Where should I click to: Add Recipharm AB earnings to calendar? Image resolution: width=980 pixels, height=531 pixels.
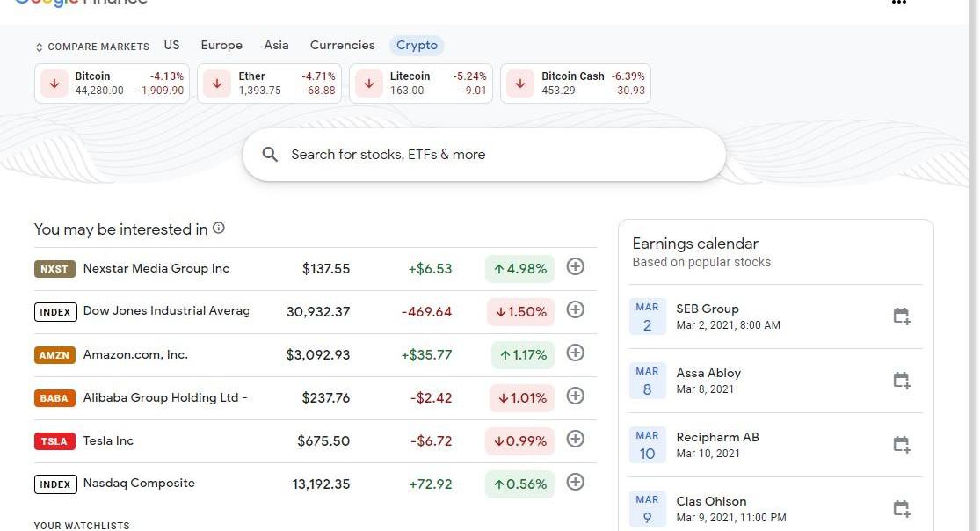pyautogui.click(x=901, y=445)
